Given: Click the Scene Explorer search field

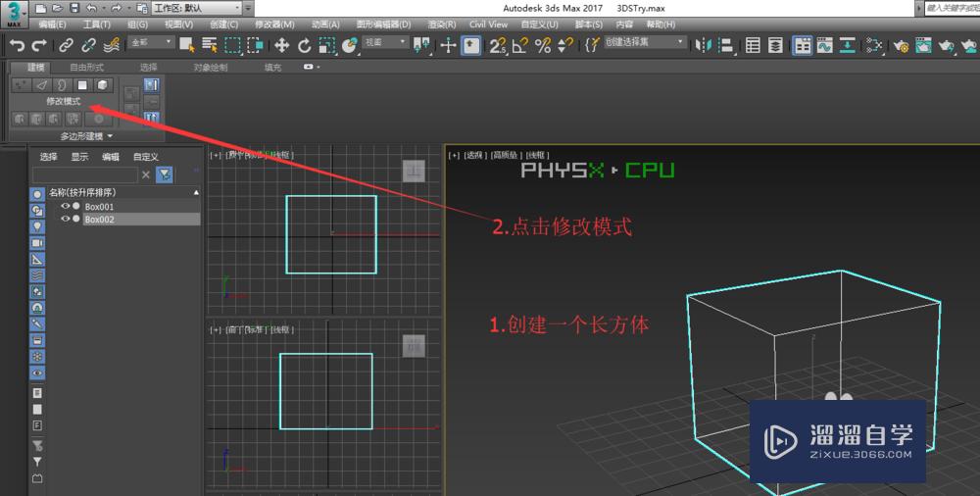Looking at the screenshot, I should tap(85, 174).
